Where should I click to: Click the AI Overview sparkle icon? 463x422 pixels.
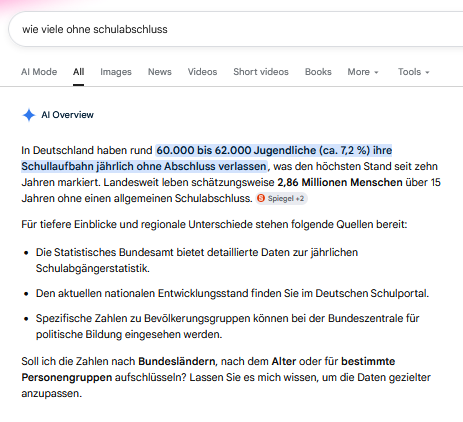(x=29, y=115)
